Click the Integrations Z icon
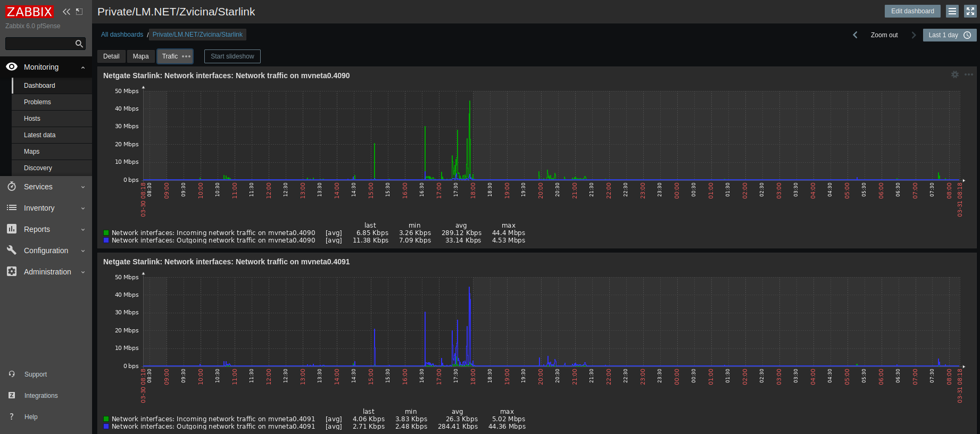 (12, 395)
